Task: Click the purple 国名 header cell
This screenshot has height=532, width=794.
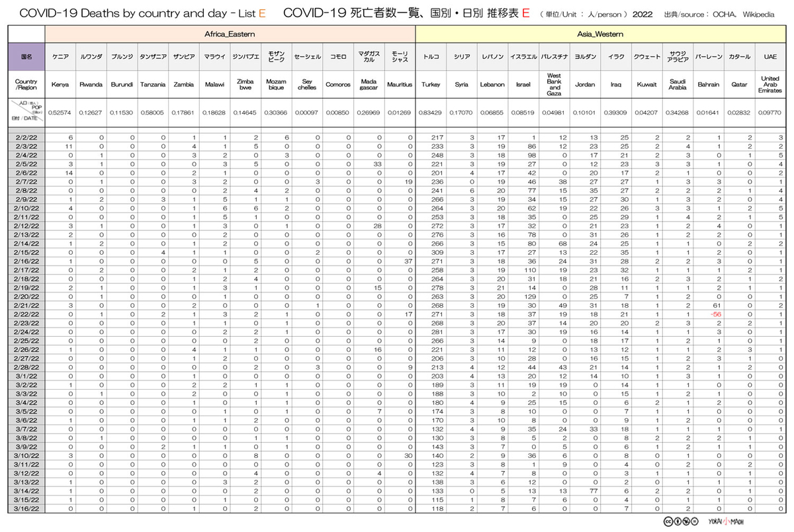Action: pyautogui.click(x=26, y=58)
